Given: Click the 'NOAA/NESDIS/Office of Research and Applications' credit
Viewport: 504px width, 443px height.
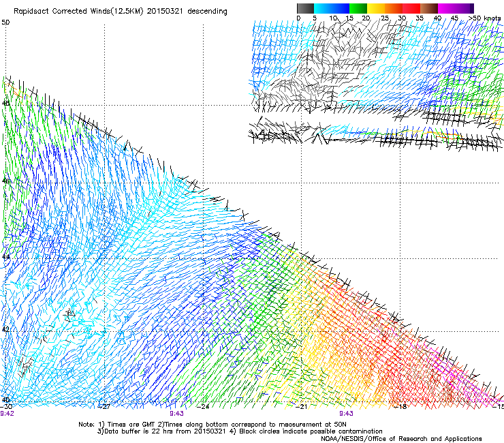Looking at the screenshot, I should pyautogui.click(x=401, y=439).
